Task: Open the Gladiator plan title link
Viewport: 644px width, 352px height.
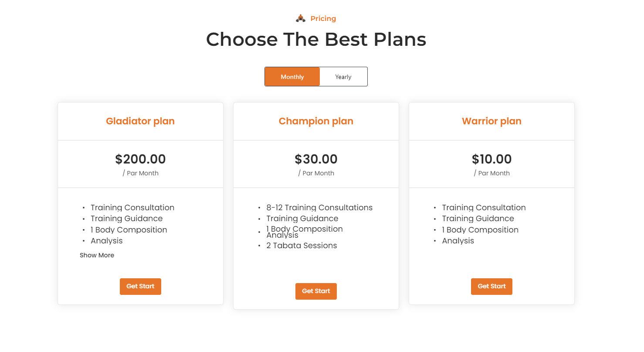Action: [140, 121]
